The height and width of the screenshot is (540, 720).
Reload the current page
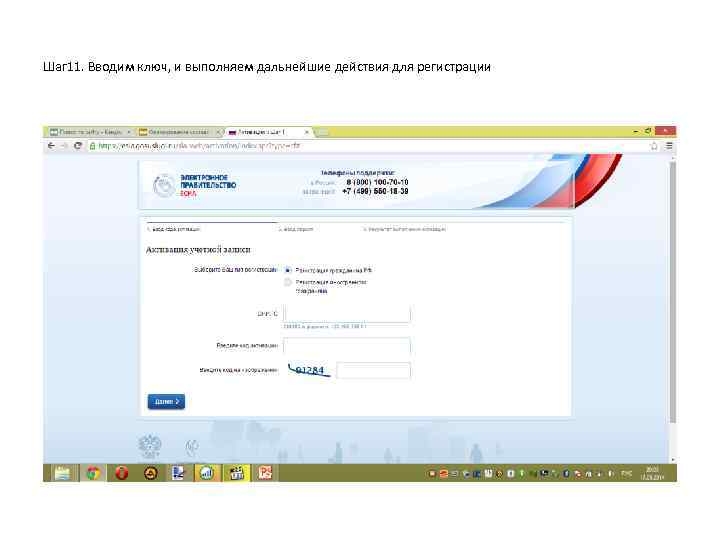click(78, 146)
